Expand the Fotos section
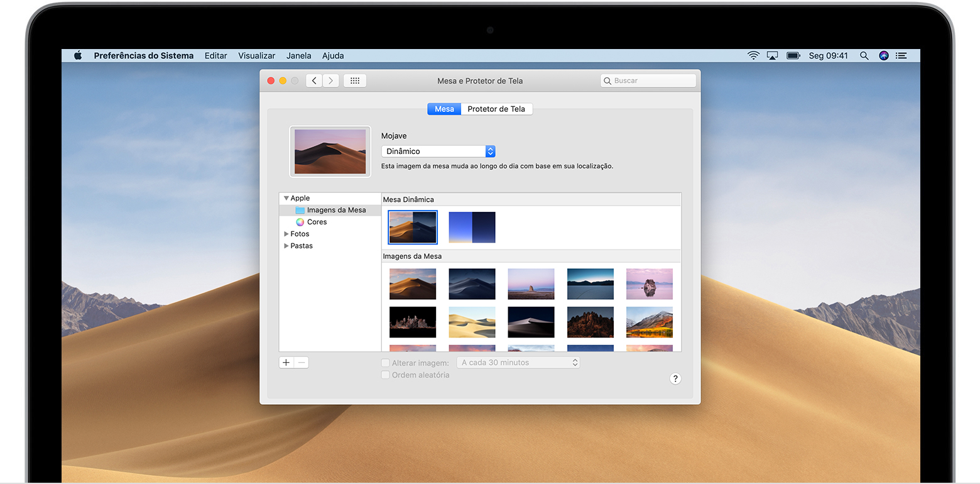 pyautogui.click(x=286, y=234)
